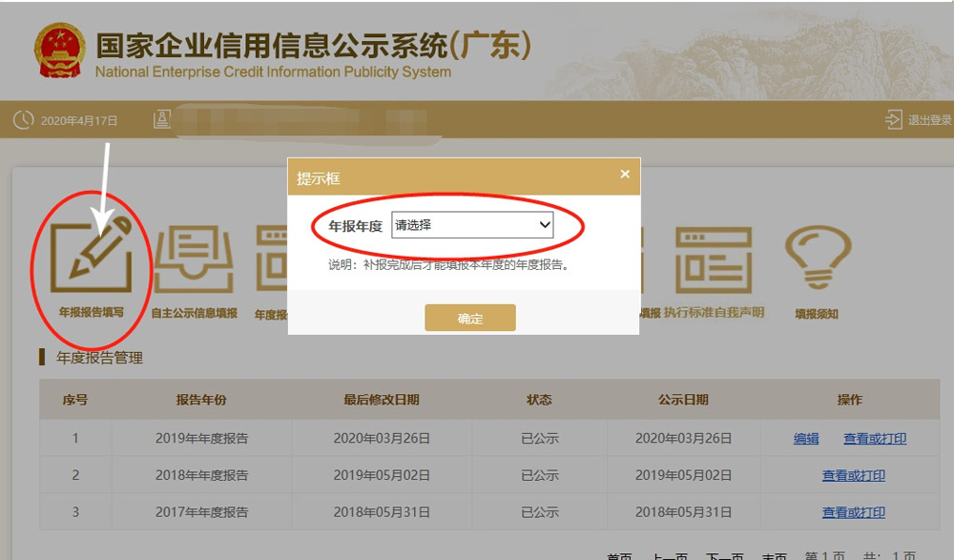Image resolution: width=954 pixels, height=560 pixels.
Task: Click 编辑 link for 2019 annual report
Action: pyautogui.click(x=806, y=439)
